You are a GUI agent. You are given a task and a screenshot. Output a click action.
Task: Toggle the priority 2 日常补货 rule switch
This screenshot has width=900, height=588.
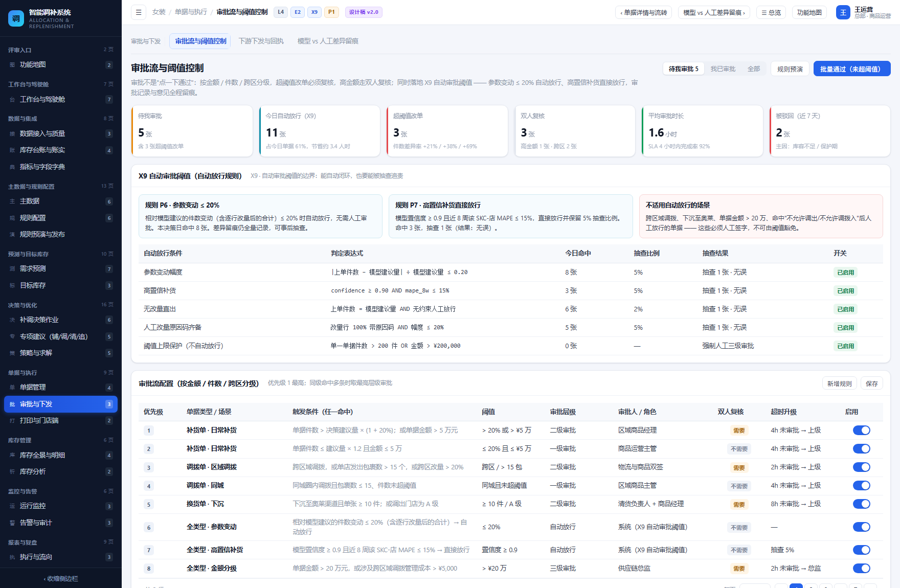[861, 449]
